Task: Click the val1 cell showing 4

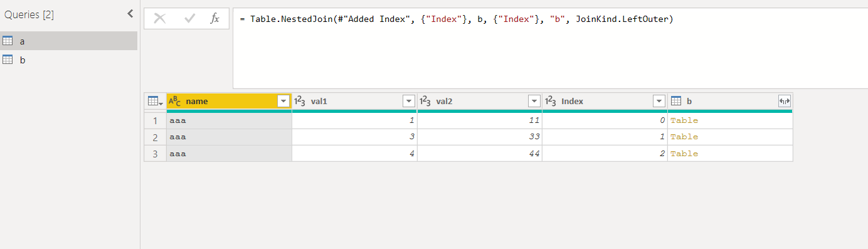Action: pyautogui.click(x=354, y=154)
